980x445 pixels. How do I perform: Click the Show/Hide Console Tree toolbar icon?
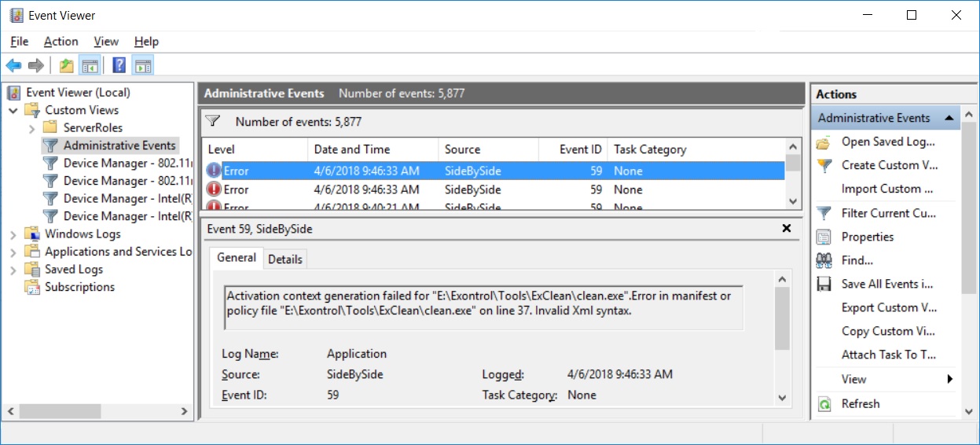[x=90, y=65]
